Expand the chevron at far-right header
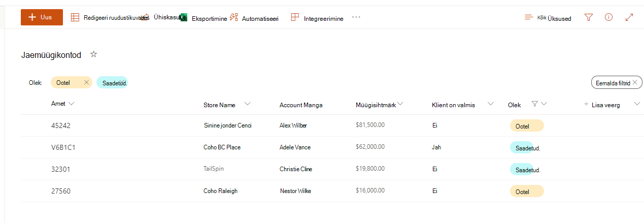644x223 pixels. click(x=637, y=104)
